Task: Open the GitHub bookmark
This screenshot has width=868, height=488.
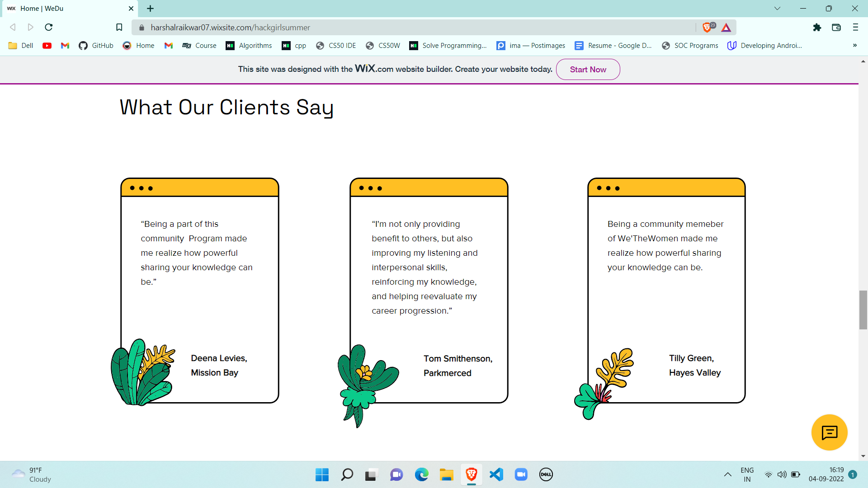Action: pos(96,46)
